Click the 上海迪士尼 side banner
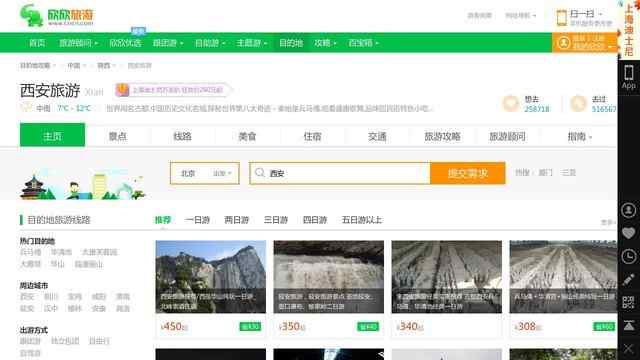The width and height of the screenshot is (640, 360). (x=629, y=29)
